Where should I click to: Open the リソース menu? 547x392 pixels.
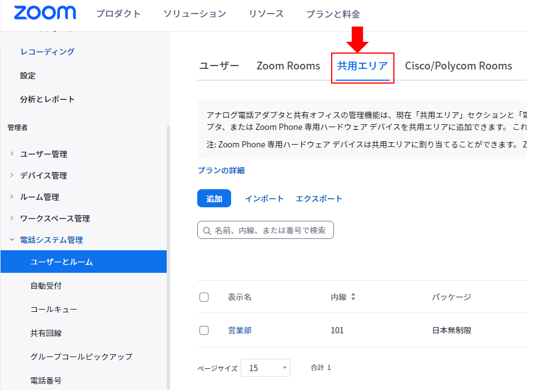(266, 14)
